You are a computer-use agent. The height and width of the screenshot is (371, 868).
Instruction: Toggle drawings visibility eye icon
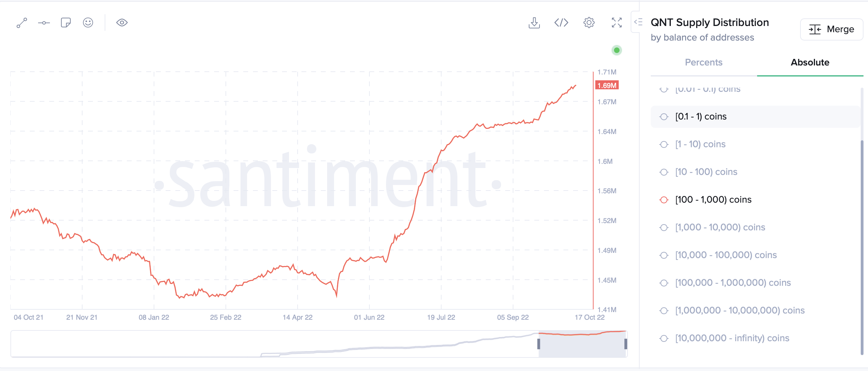(x=122, y=23)
